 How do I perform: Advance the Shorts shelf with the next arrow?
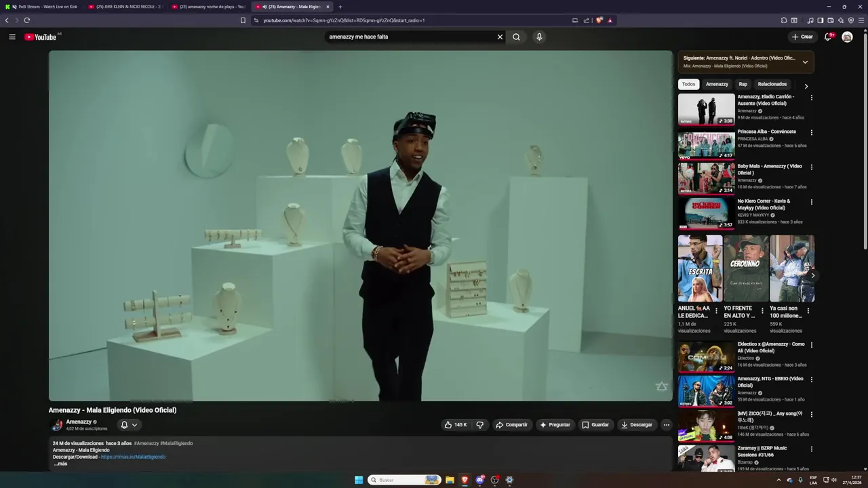812,275
